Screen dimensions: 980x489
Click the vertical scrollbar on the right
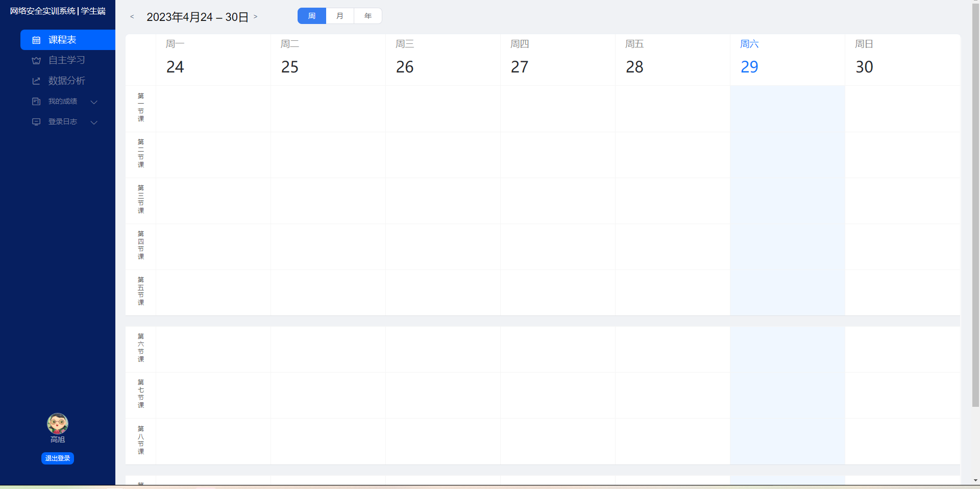975,206
